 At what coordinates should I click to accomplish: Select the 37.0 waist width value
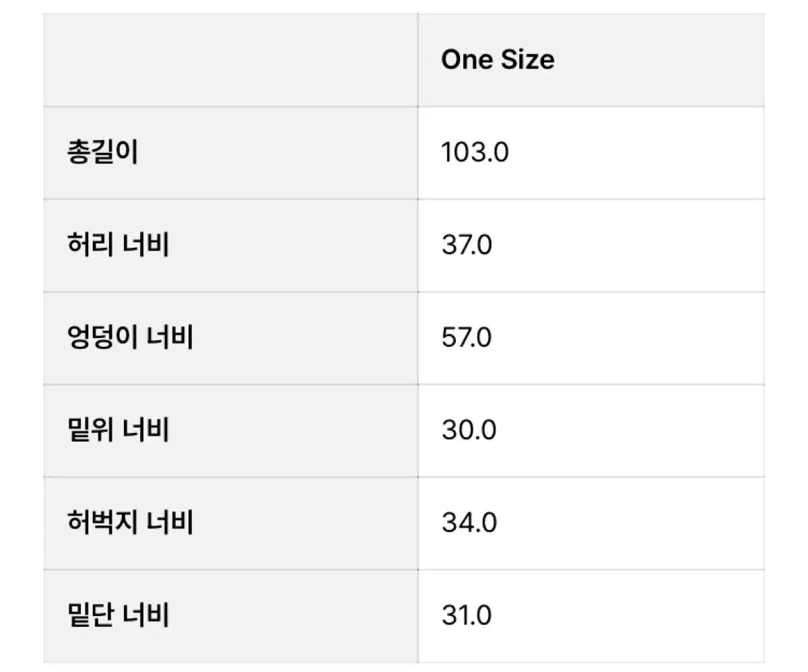click(467, 244)
